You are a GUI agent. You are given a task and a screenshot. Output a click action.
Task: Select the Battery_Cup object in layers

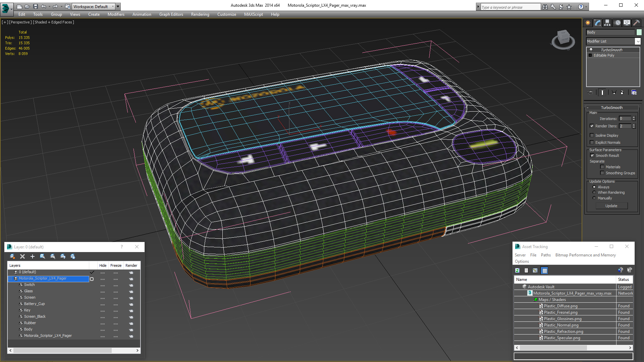tap(34, 304)
